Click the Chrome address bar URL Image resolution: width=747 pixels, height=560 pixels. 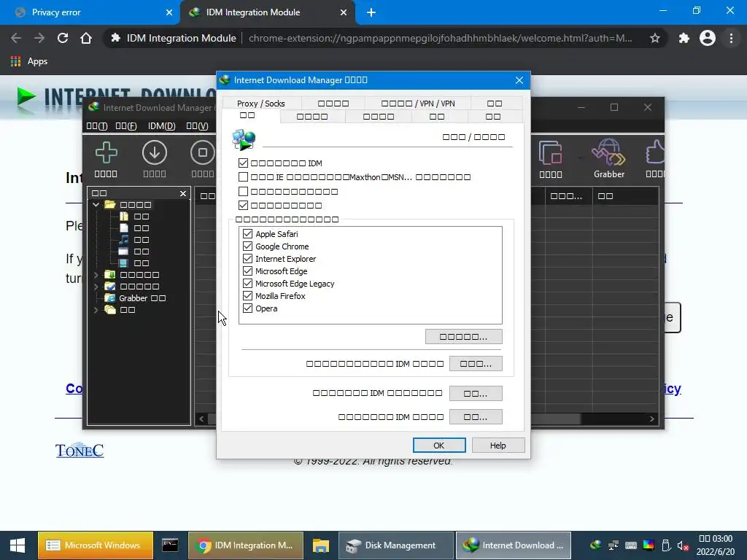[440, 38]
